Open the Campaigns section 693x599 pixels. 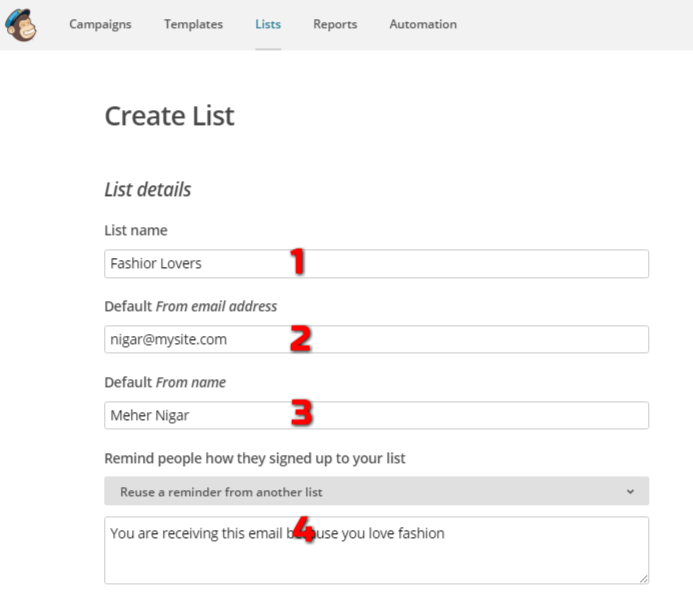[x=100, y=24]
